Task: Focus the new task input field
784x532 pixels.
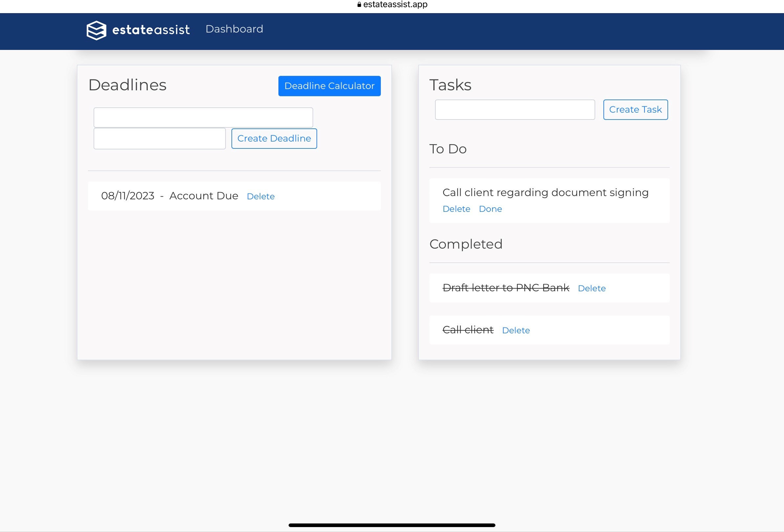Action: click(515, 110)
